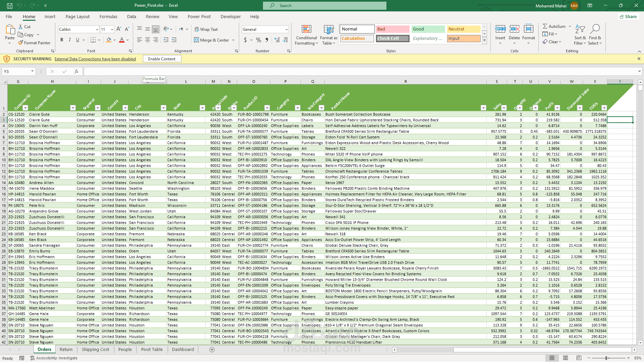Click the Increase Decimal icon
This screenshot has height=362, width=644.
(277, 40)
